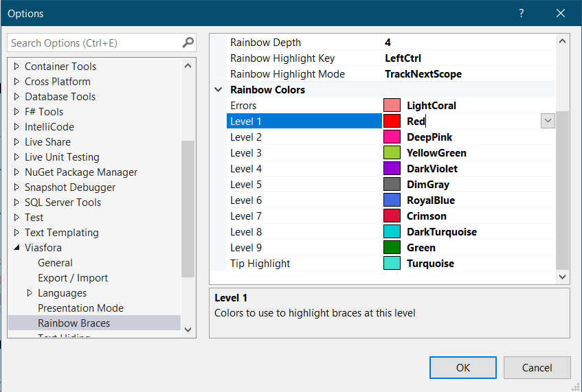Expand the Languages tree node
Viewport: 582px width, 392px height.
pos(30,293)
